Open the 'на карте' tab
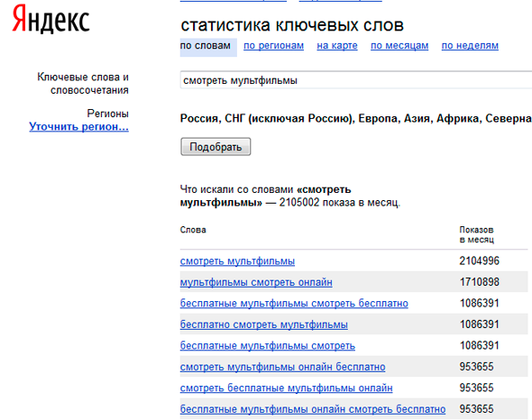The height and width of the screenshot is (420, 532). point(337,45)
